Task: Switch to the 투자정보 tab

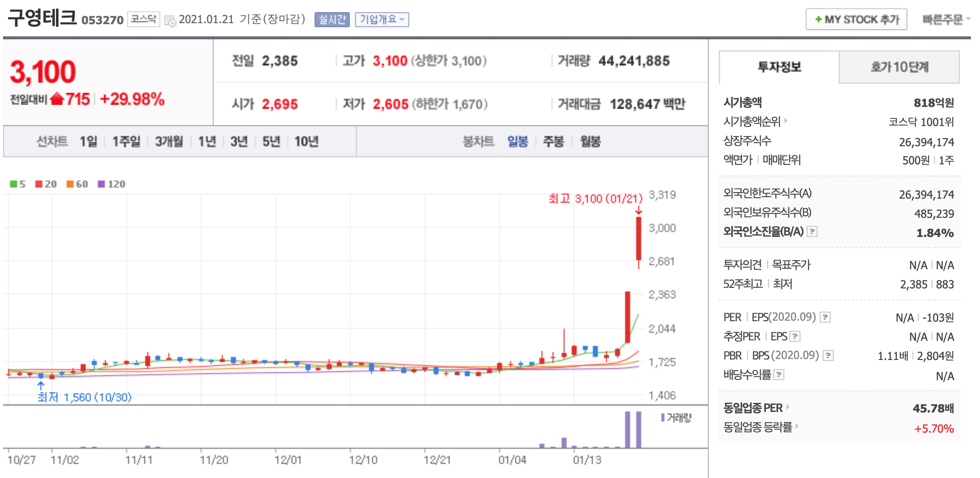Action: [x=779, y=67]
